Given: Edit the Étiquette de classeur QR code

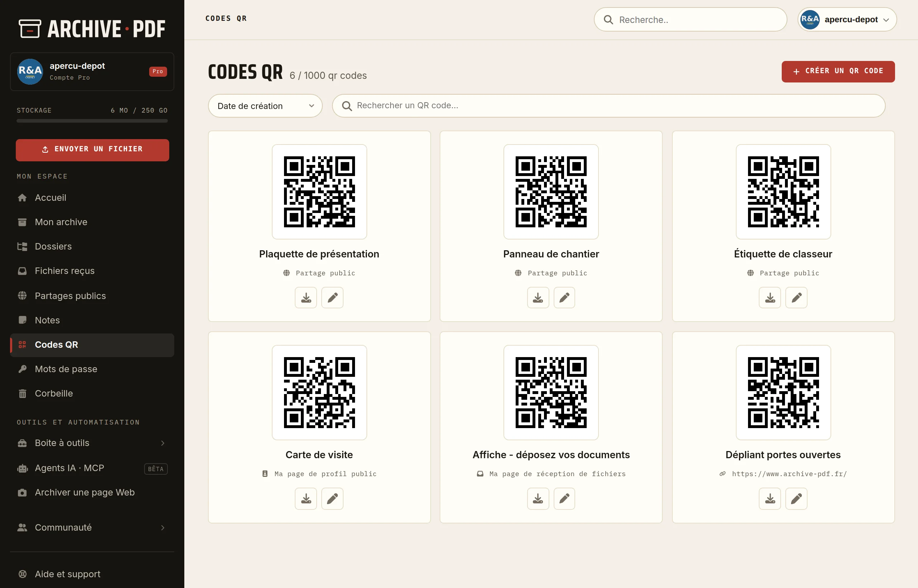Looking at the screenshot, I should (x=796, y=298).
